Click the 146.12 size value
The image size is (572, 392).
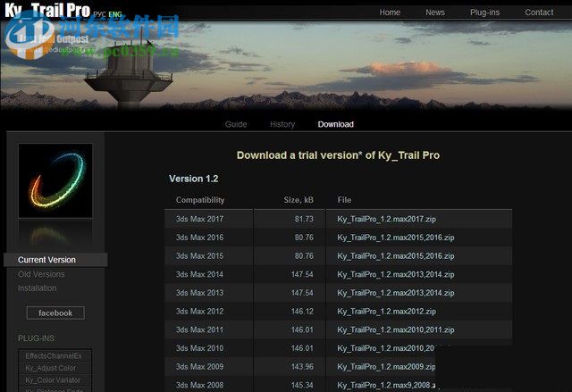point(302,312)
